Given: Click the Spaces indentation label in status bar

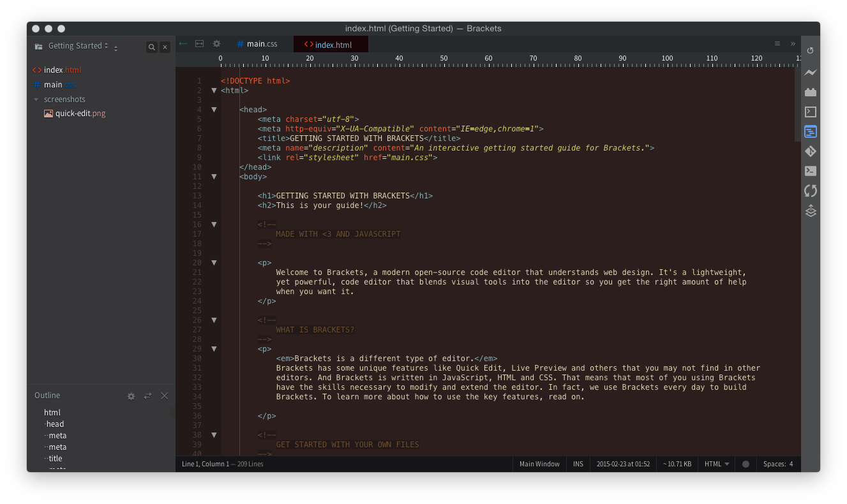Looking at the screenshot, I should coord(774,464).
